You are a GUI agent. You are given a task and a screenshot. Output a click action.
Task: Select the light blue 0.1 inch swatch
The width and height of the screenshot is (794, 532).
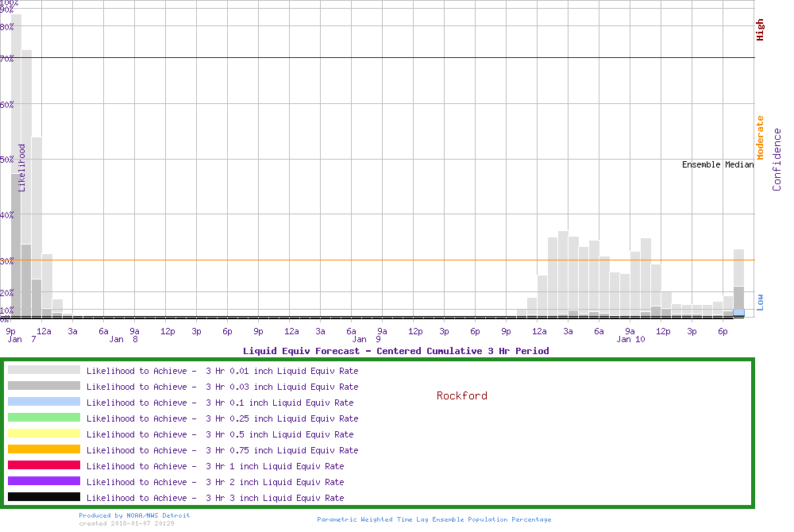pos(44,402)
